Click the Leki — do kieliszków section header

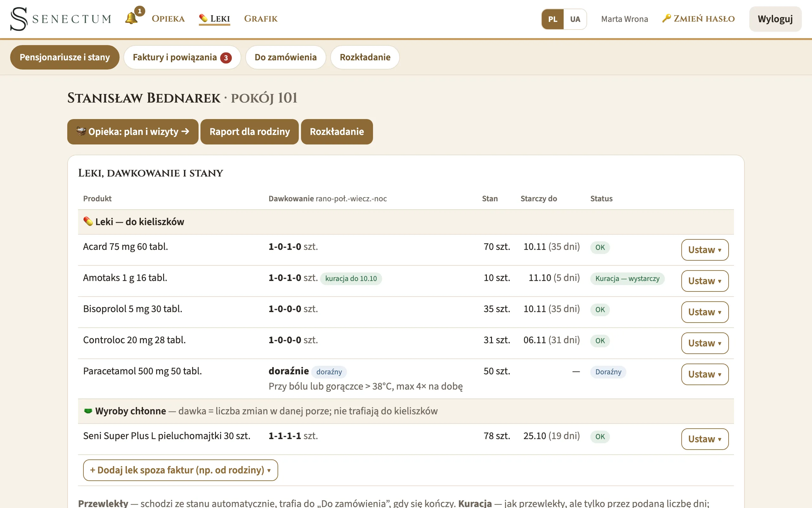pos(406,222)
